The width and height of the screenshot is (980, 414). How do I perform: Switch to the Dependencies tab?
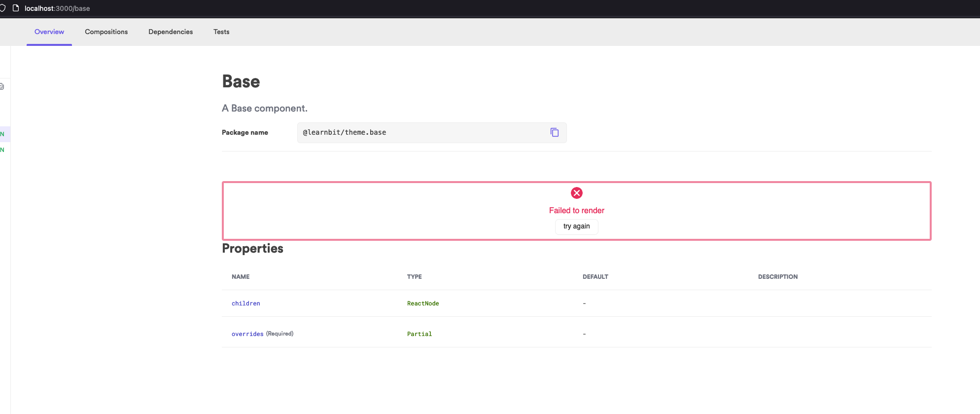point(171,32)
